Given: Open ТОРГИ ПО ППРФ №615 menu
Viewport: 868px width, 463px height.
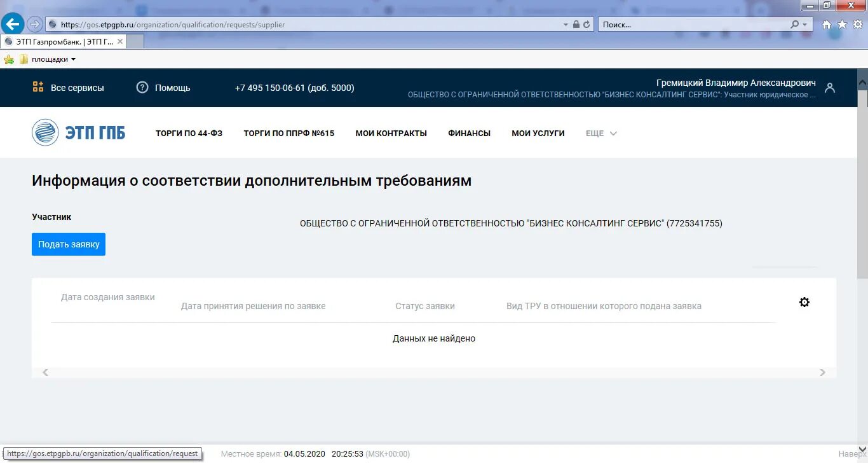Looking at the screenshot, I should pos(289,134).
